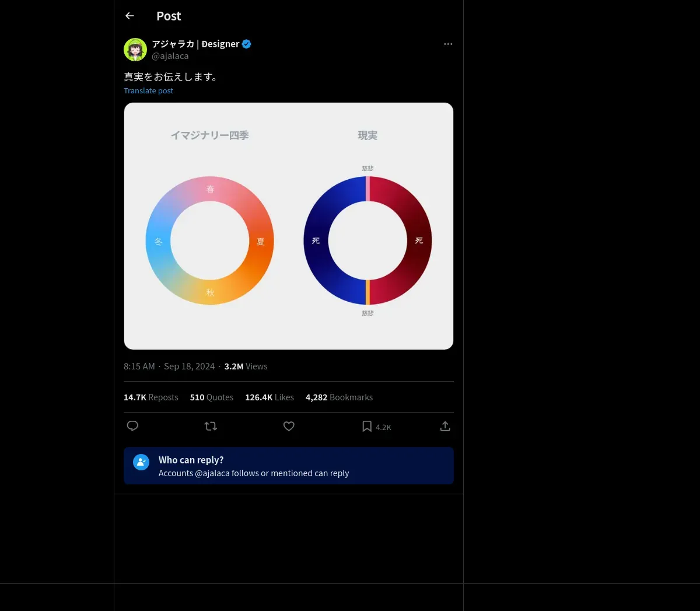Bookmark the post with the bookmark icon
This screenshot has width=700, height=611.
pyautogui.click(x=367, y=427)
